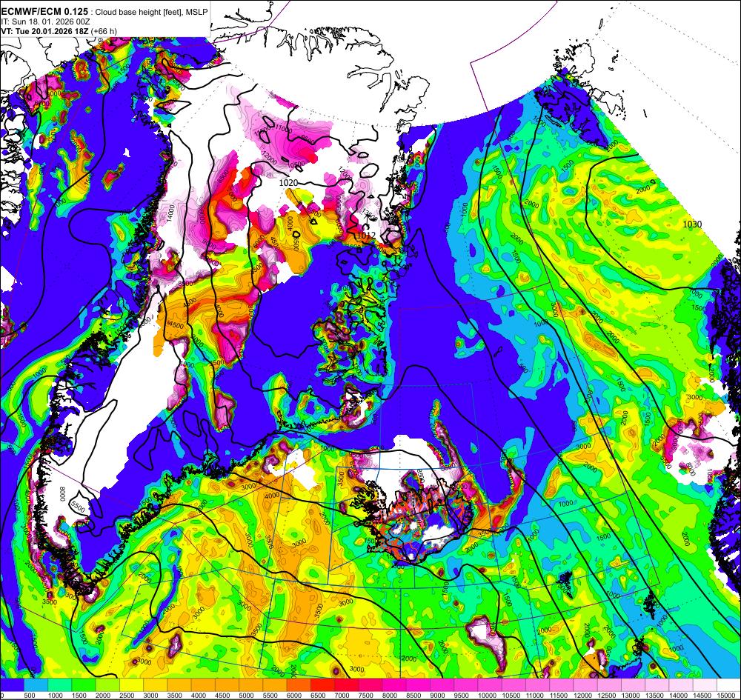
Task: Click the '9000' legend value in color bar
Action: tap(438, 696)
